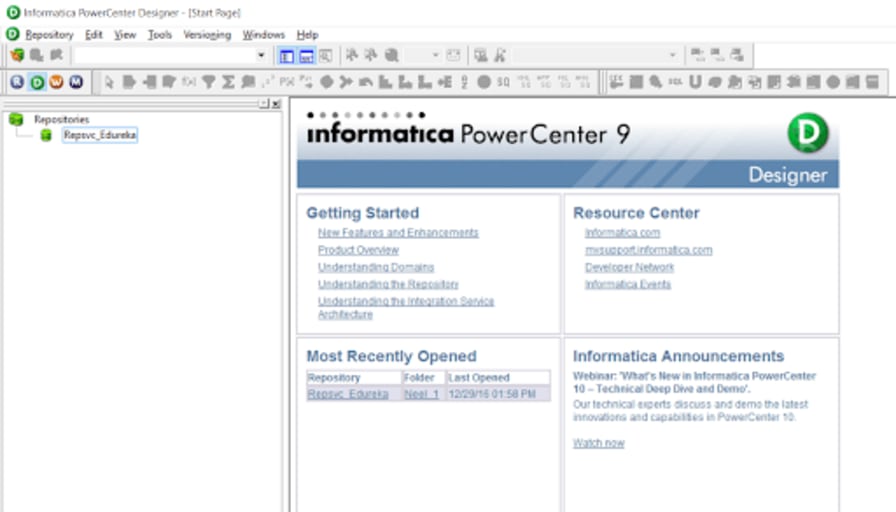This screenshot has width=896, height=512.
Task: Click the solid circle icon left of SQ
Action: 483,82
